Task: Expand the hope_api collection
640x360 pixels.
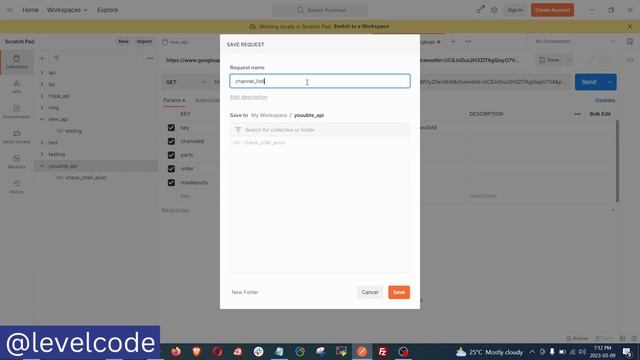Action: click(x=42, y=96)
